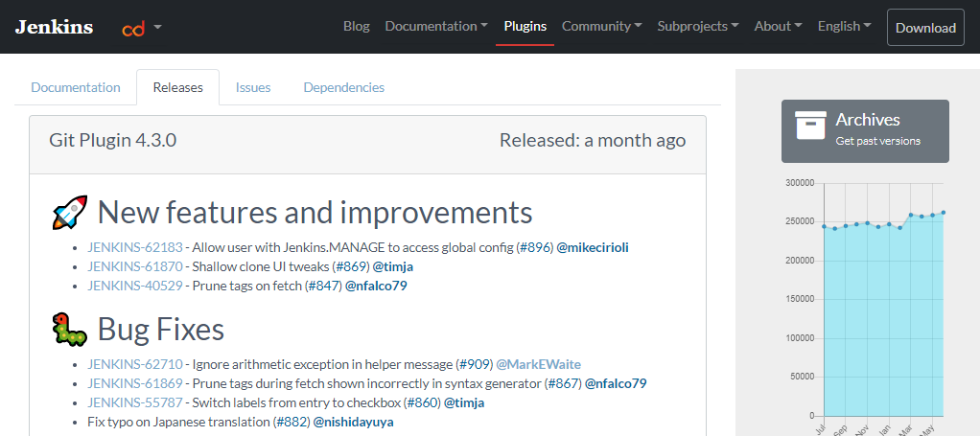Open issue JENKINS-62710
The height and width of the screenshot is (436, 980).
(135, 364)
